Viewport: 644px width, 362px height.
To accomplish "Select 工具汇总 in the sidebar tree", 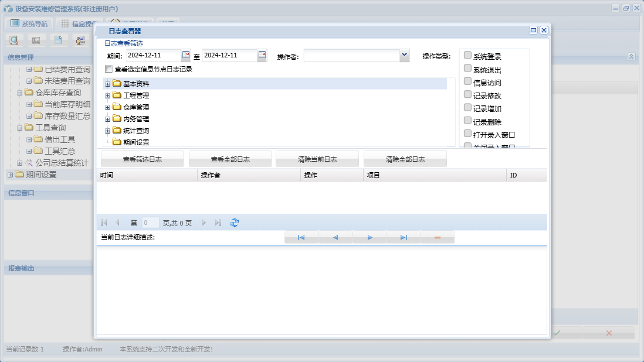I will coord(60,151).
